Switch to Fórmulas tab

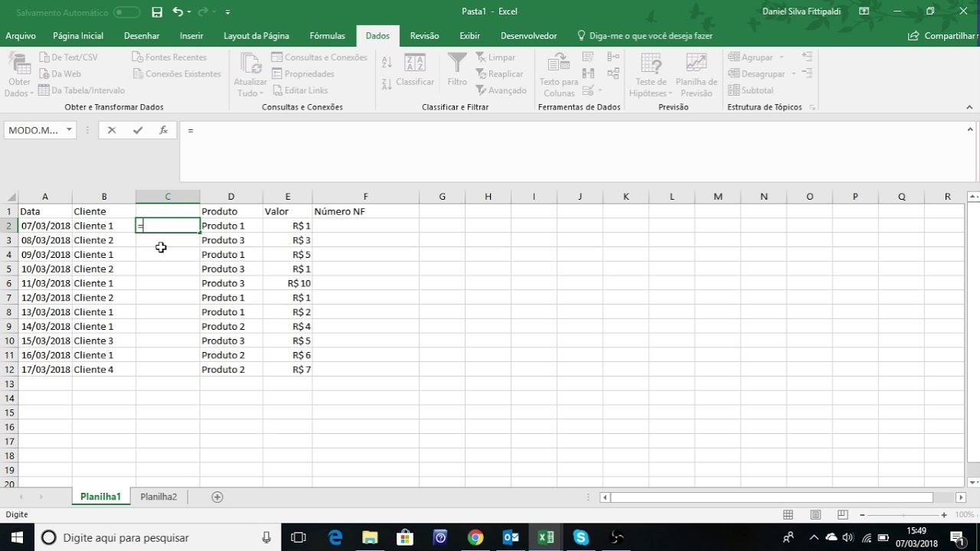(327, 36)
